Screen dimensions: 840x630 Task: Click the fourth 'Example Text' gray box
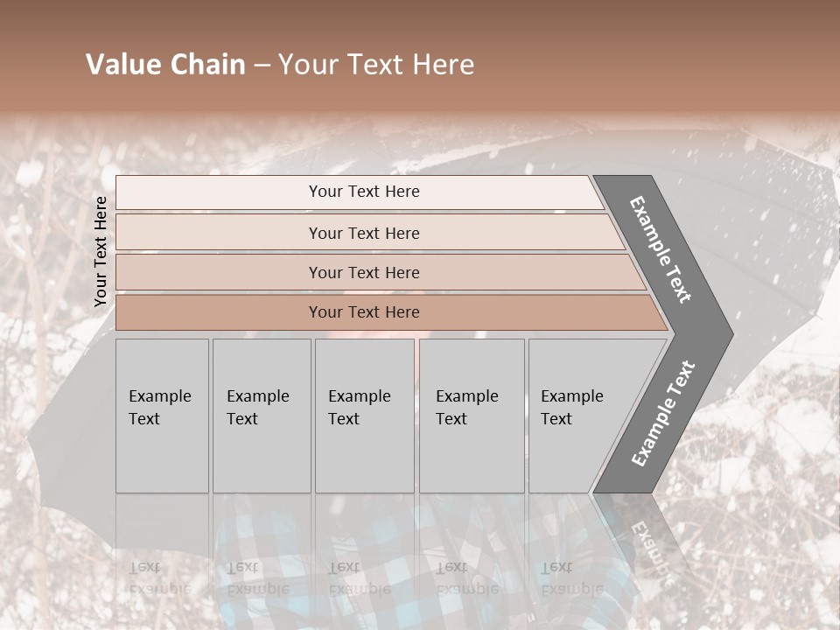pos(472,416)
